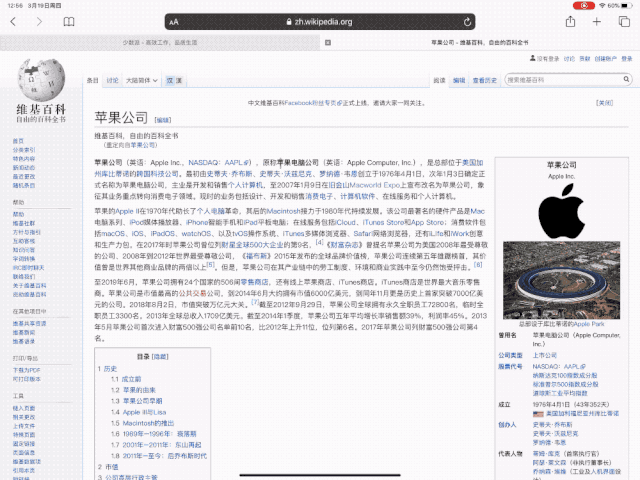640x480 pixels.
Task: Click the 编辑 link beside the page title
Action: pyautogui.click(x=163, y=120)
